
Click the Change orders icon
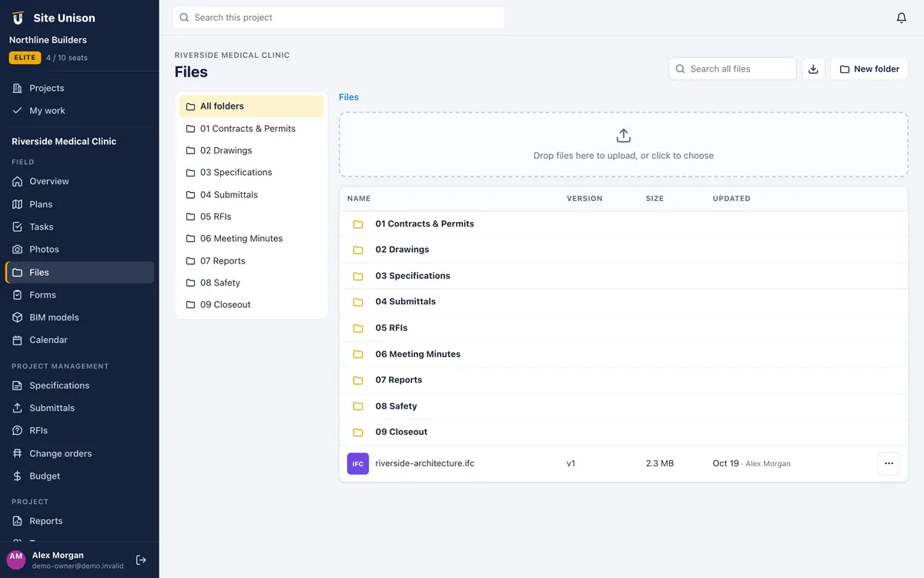tap(18, 453)
